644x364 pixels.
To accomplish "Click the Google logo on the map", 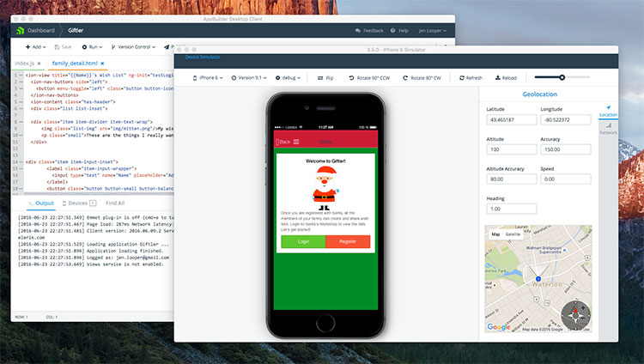I will click(499, 327).
